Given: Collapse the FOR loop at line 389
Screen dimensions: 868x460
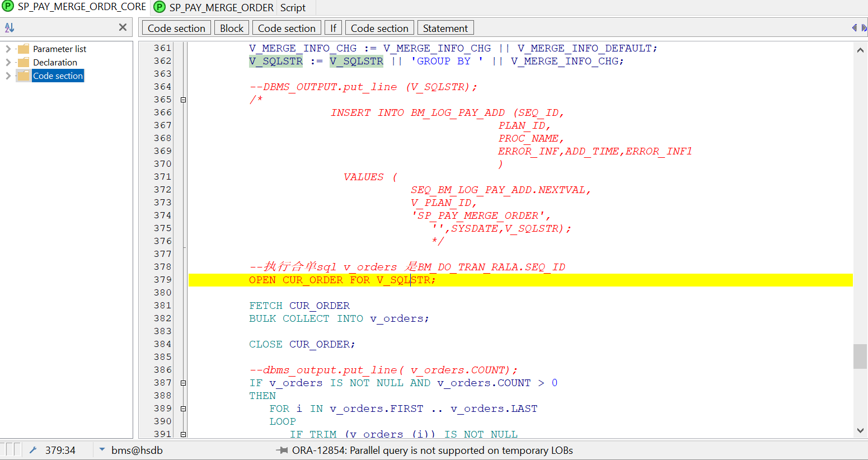Looking at the screenshot, I should [183, 409].
